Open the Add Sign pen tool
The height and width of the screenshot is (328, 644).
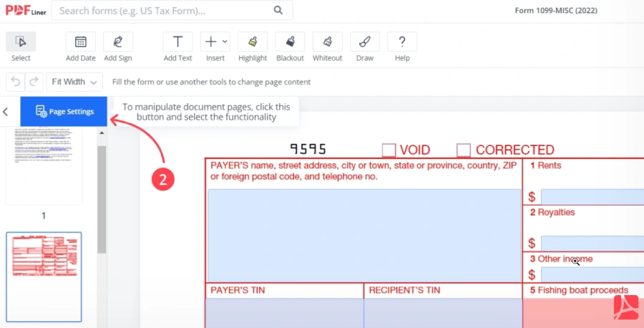click(x=118, y=47)
